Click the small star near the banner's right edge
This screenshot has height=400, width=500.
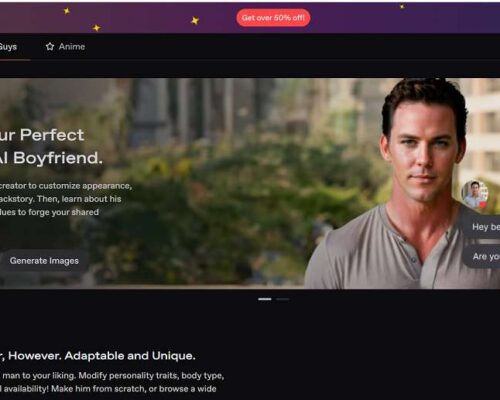[402, 6]
